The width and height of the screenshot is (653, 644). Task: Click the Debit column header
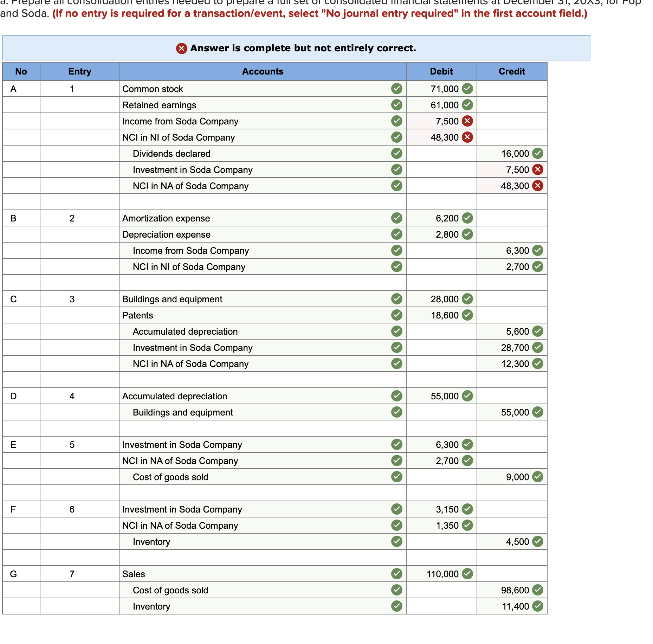point(441,71)
